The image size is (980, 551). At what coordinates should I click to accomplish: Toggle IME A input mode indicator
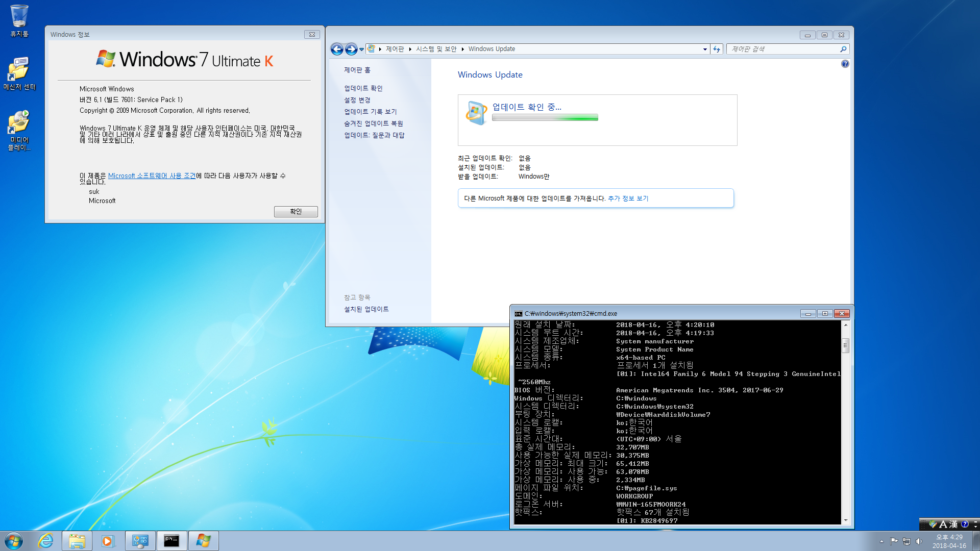pyautogui.click(x=943, y=524)
